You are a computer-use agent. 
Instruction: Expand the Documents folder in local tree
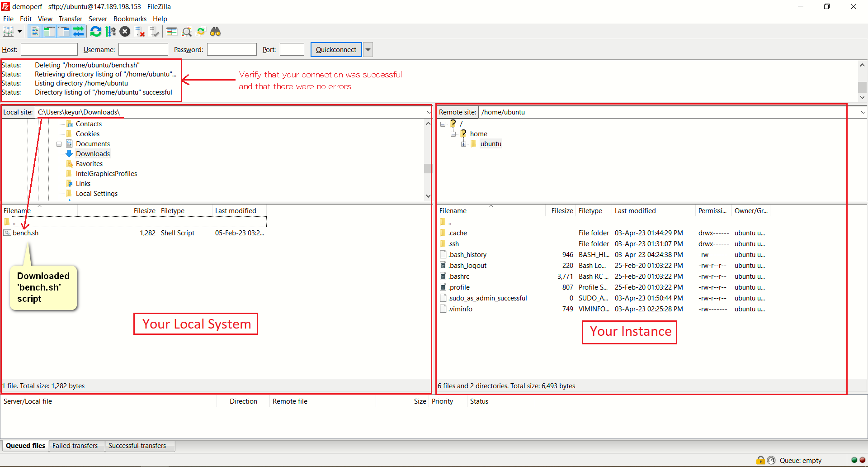coord(59,144)
